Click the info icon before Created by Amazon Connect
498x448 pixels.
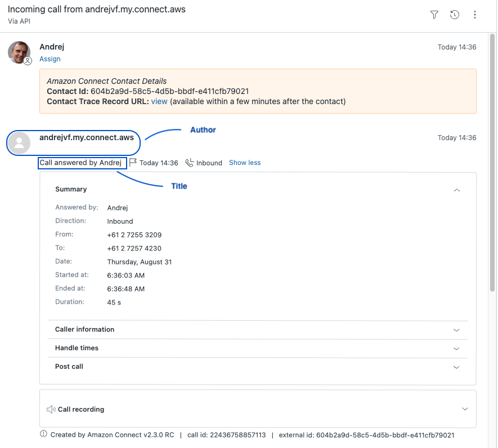coord(43,434)
